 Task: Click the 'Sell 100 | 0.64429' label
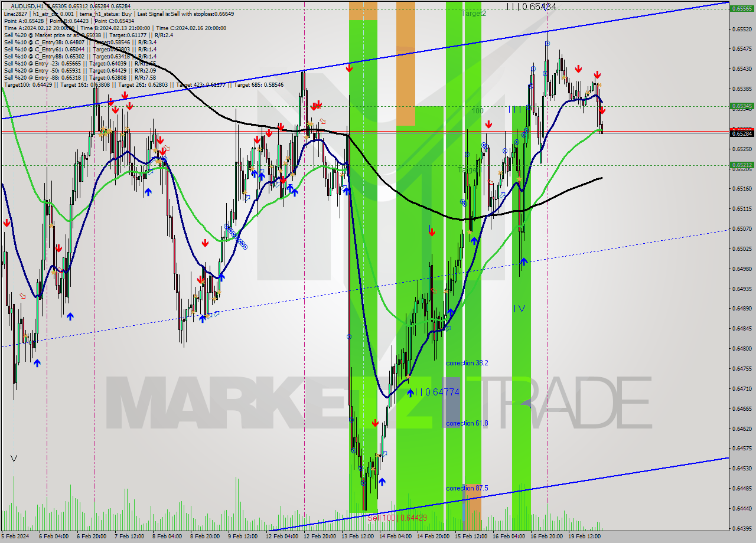397,518
